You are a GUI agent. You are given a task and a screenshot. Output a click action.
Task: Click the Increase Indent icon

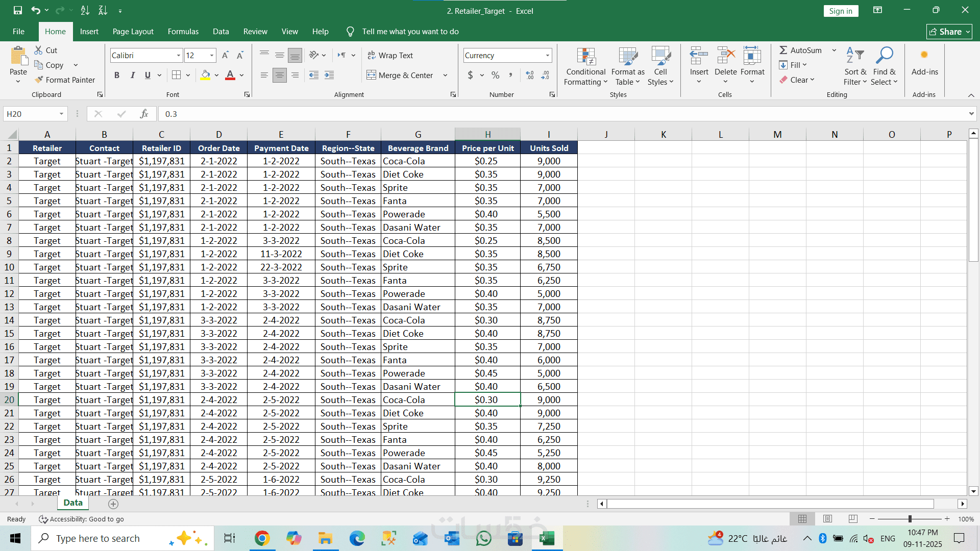coord(329,75)
